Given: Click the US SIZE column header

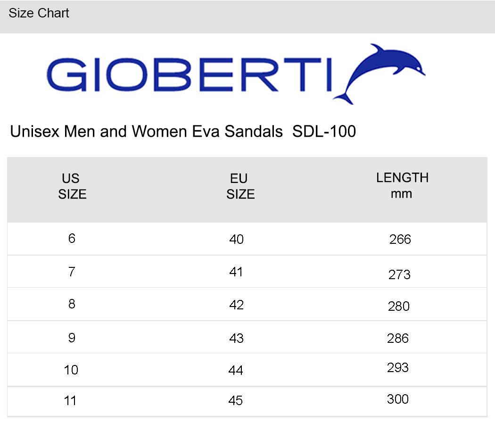Looking at the screenshot, I should pos(72,186).
